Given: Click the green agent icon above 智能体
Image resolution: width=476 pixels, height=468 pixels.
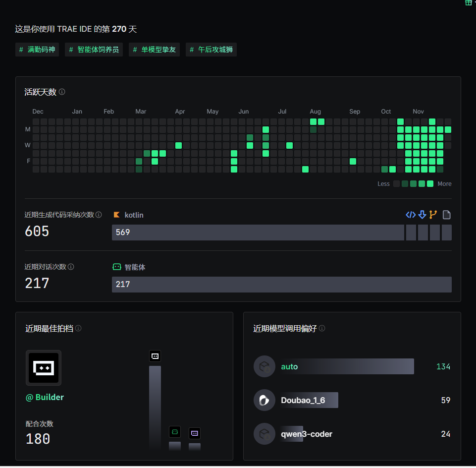Looking at the screenshot, I should 117,267.
